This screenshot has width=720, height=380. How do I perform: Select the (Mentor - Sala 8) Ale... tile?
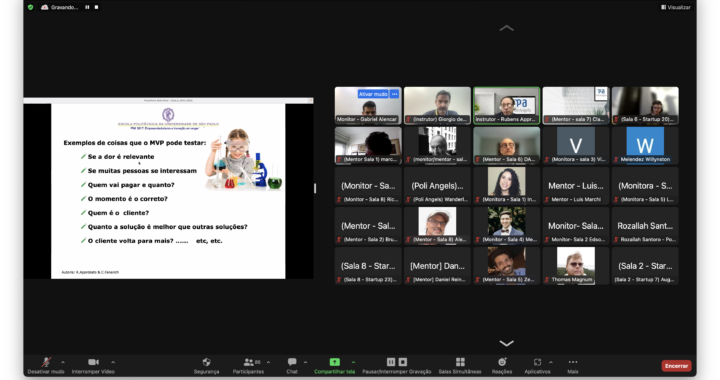point(437,226)
